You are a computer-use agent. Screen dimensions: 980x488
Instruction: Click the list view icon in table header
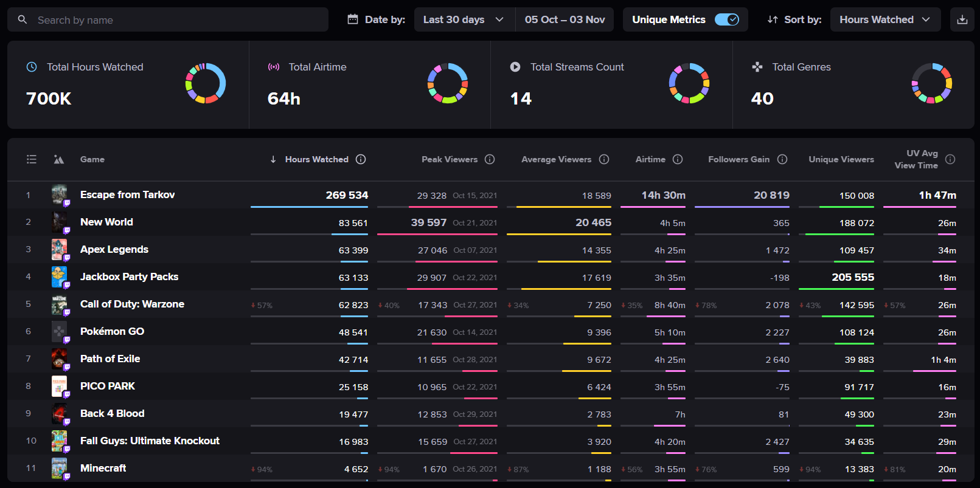(x=32, y=159)
